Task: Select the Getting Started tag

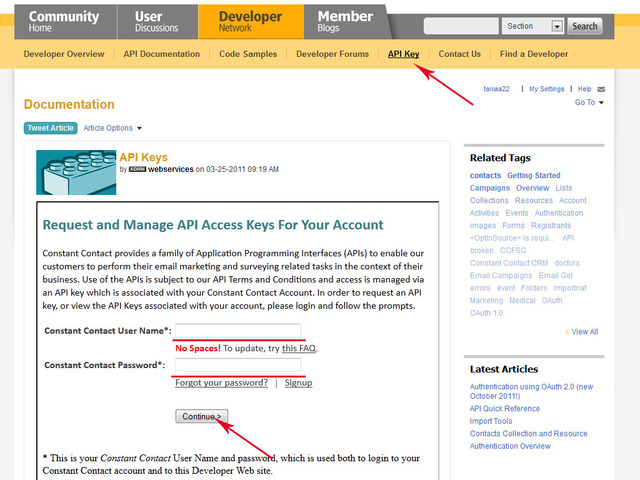Action: (x=534, y=176)
